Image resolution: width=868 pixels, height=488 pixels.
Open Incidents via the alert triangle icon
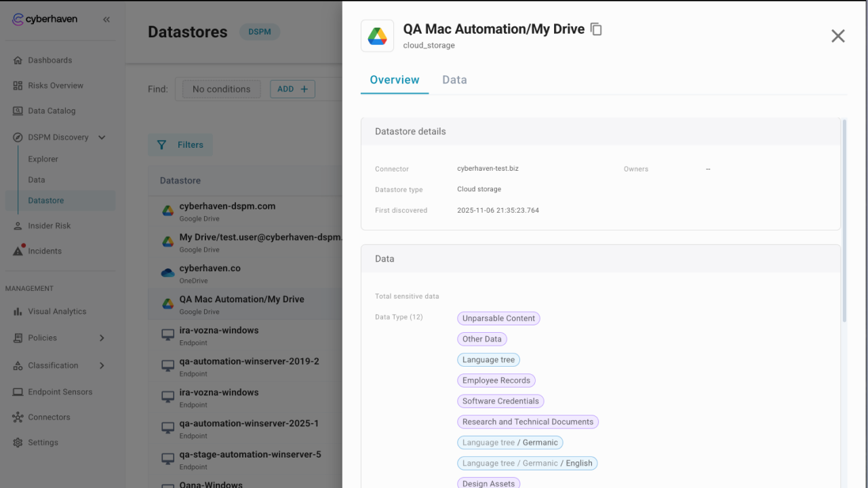coord(18,251)
